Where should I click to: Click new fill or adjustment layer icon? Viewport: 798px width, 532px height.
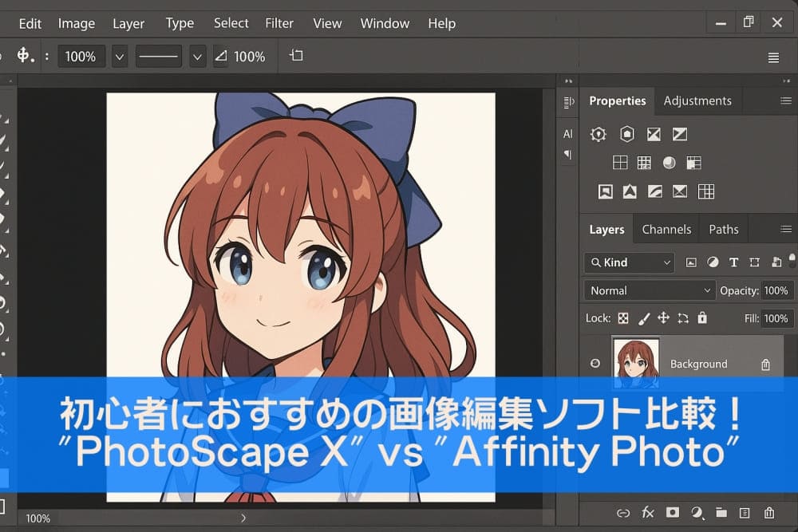[697, 513]
